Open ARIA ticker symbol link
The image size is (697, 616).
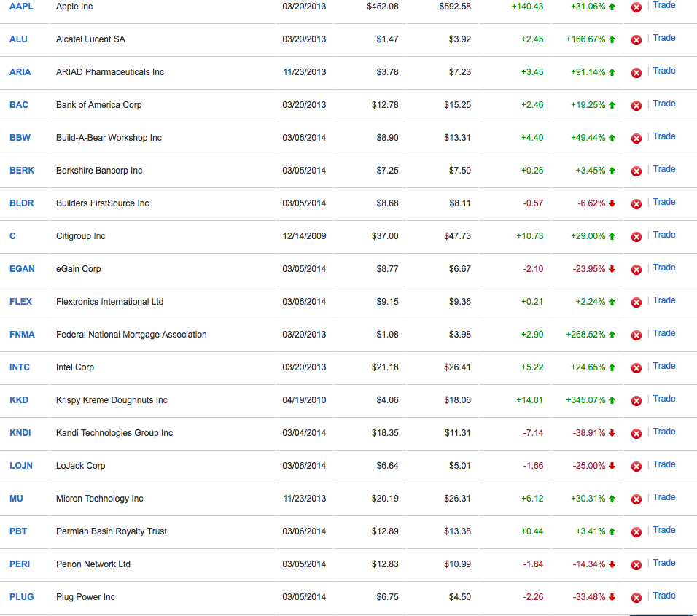[20, 72]
